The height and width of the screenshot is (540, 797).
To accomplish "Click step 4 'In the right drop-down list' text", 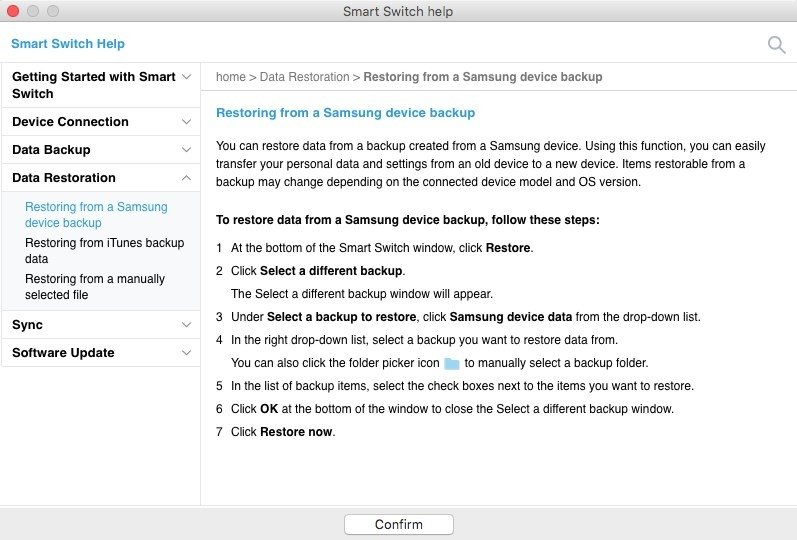I will [424, 340].
